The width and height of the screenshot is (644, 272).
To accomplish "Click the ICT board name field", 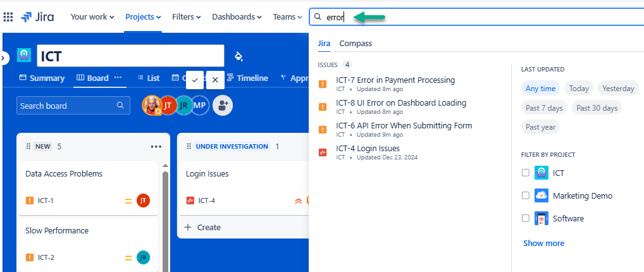I will point(130,56).
